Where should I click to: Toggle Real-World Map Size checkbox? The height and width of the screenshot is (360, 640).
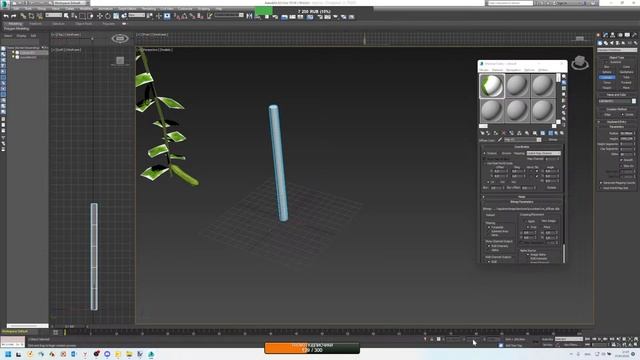601,188
